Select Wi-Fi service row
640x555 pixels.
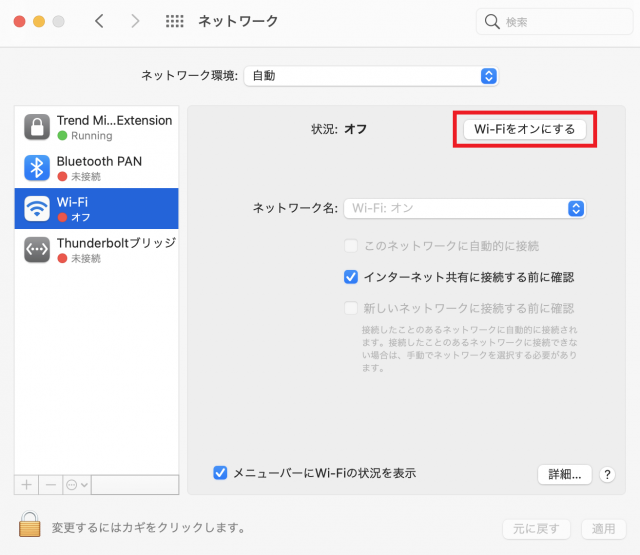96,209
